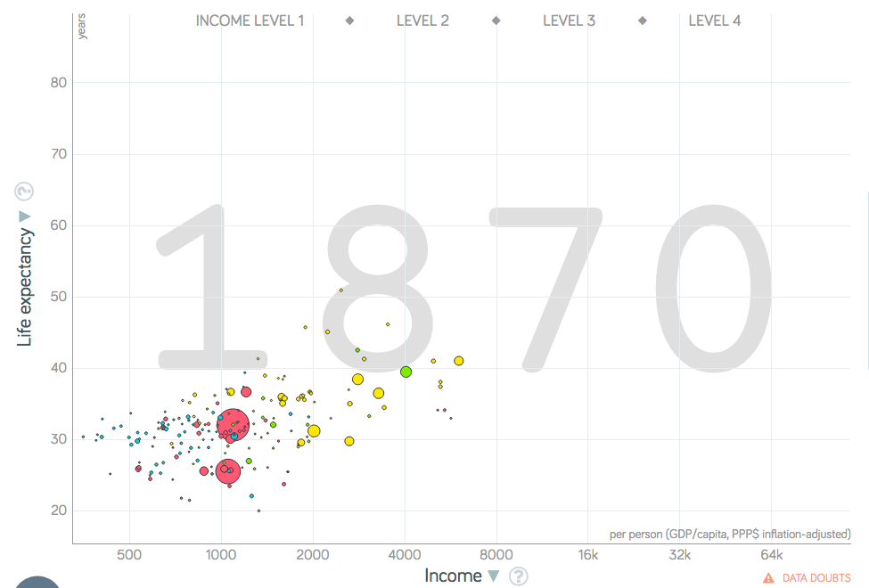869x588 pixels.
Task: Click the LEVEL 3 income label
Action: (x=569, y=20)
